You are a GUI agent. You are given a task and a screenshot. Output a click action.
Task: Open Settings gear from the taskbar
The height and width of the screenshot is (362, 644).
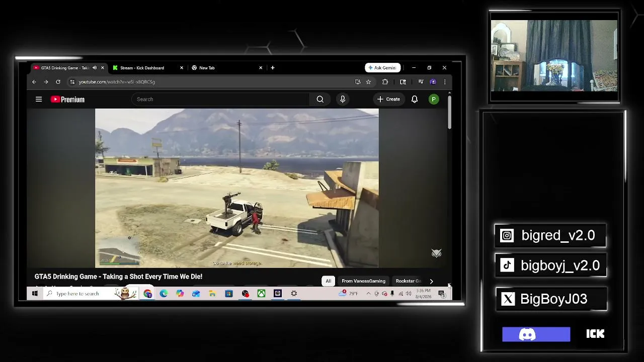294,294
